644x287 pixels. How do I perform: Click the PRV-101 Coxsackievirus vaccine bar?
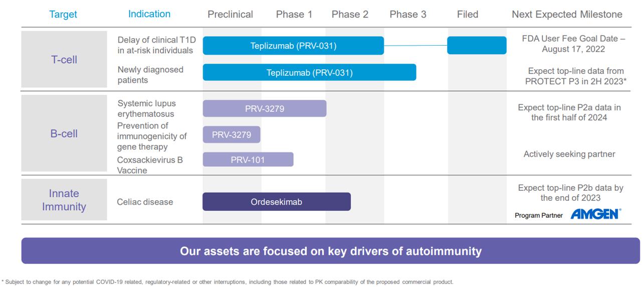point(248,160)
